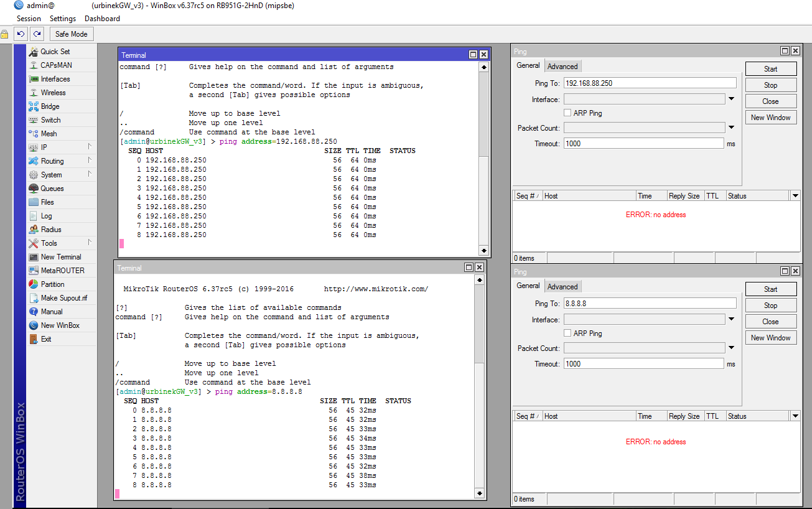Open the Interface dropdown in top Ping window
Image resolution: width=812 pixels, height=509 pixels.
point(731,98)
